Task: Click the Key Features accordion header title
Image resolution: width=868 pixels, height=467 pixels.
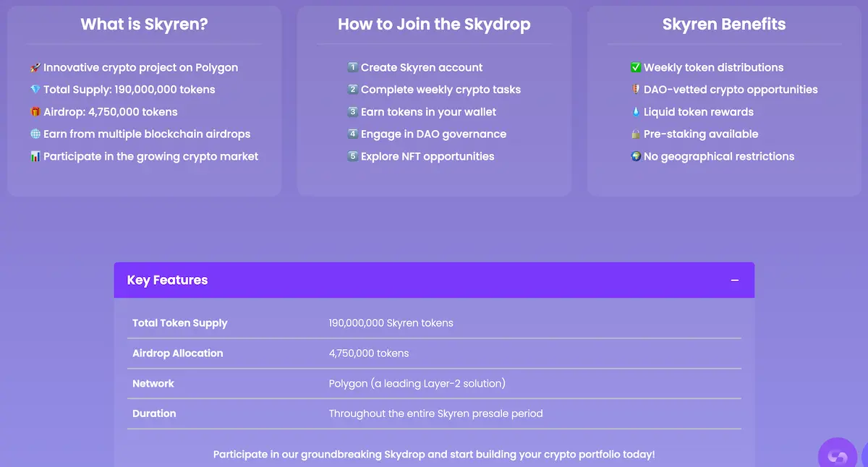Action: pyautogui.click(x=167, y=280)
